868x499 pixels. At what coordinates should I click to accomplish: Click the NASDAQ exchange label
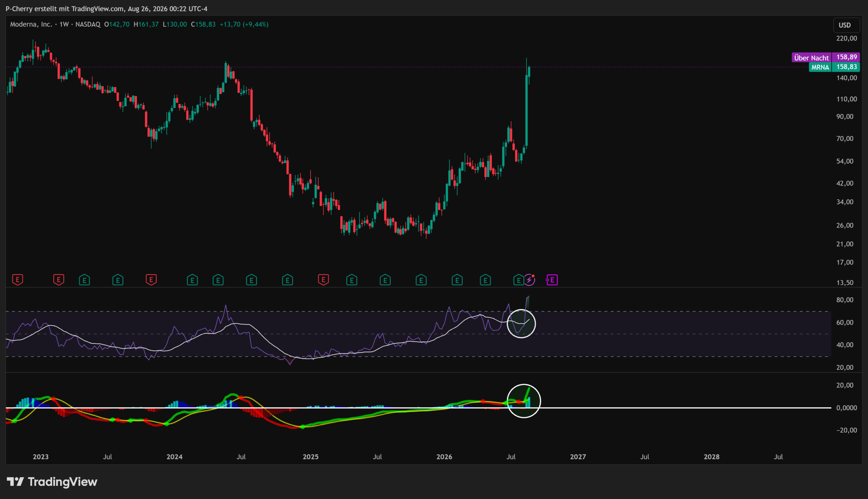point(88,24)
